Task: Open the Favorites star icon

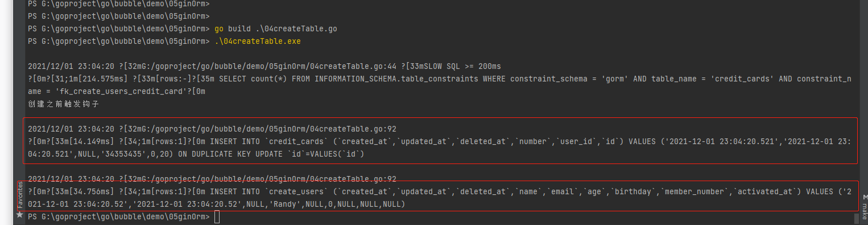Action: coord(20,215)
